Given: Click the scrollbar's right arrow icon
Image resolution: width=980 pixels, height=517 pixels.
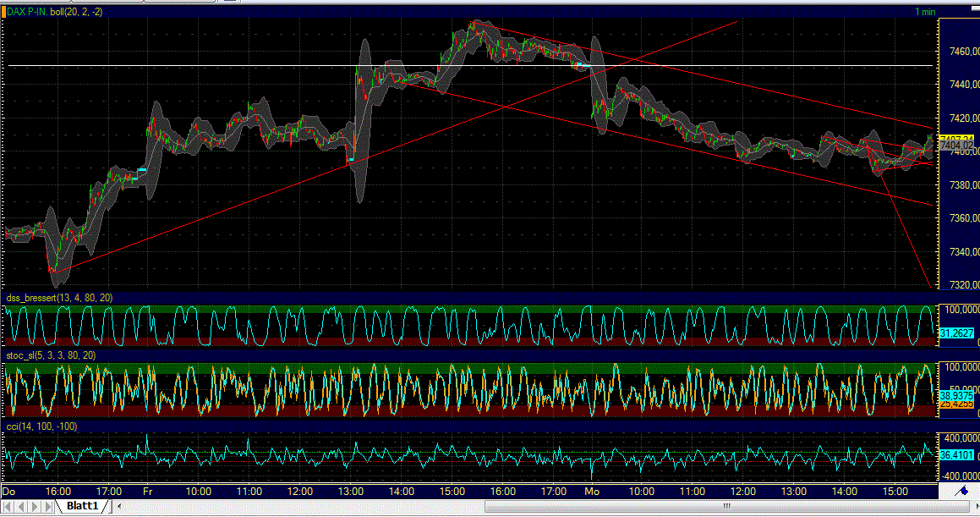Looking at the screenshot, I should pyautogui.click(x=974, y=508).
